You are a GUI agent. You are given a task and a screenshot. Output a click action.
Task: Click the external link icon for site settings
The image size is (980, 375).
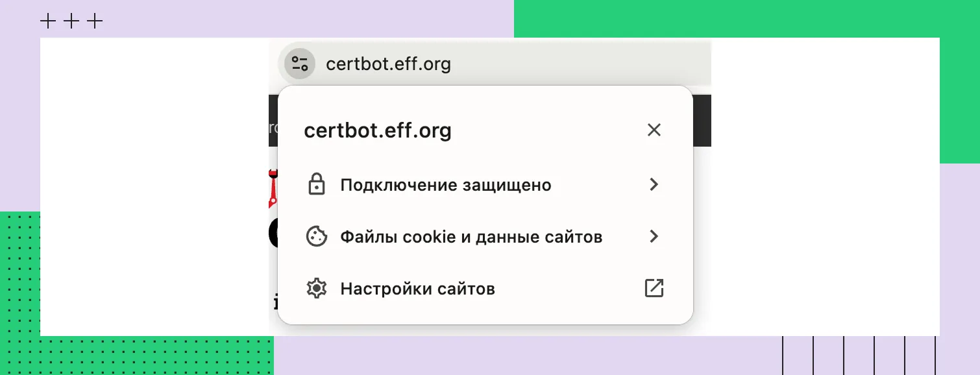[654, 288]
